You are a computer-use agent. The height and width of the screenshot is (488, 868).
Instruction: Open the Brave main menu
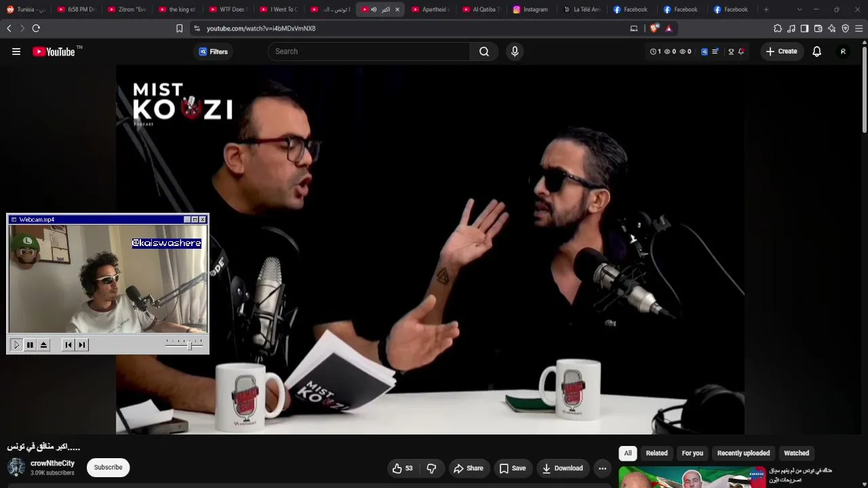click(859, 28)
